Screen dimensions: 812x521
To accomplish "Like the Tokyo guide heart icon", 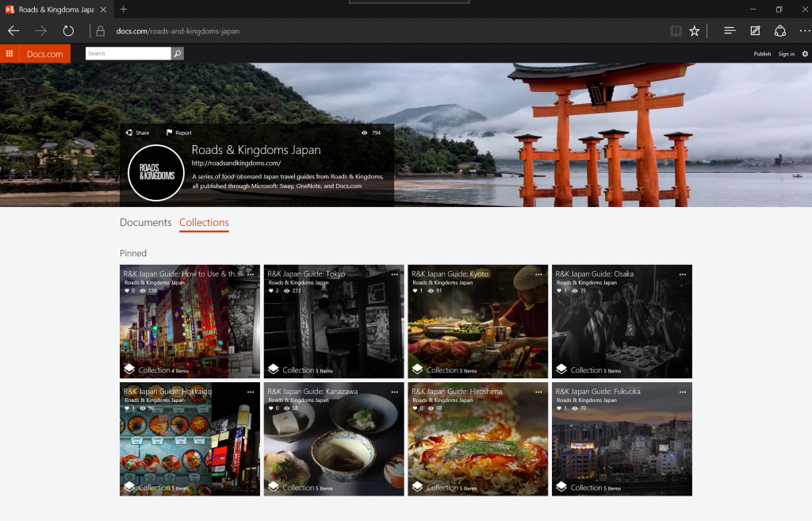I will pos(270,291).
